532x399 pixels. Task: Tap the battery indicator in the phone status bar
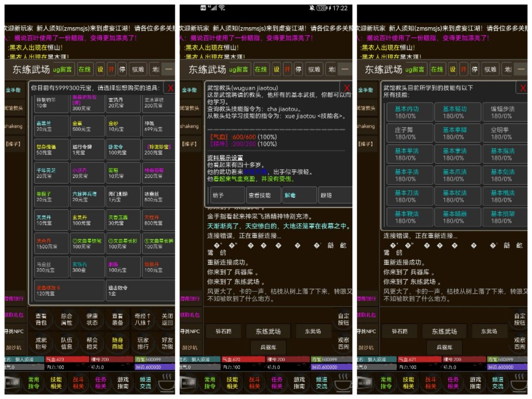(x=322, y=8)
